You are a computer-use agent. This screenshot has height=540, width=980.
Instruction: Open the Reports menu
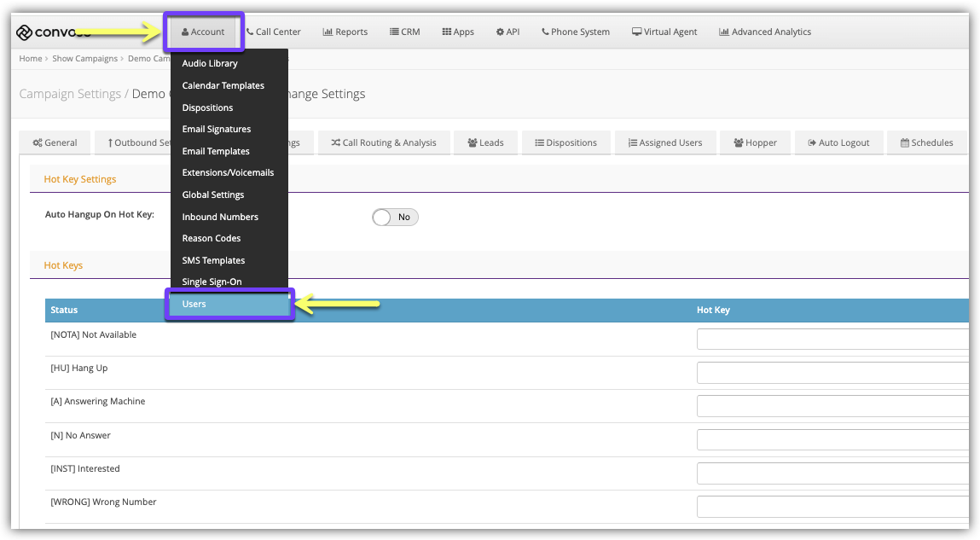click(345, 32)
